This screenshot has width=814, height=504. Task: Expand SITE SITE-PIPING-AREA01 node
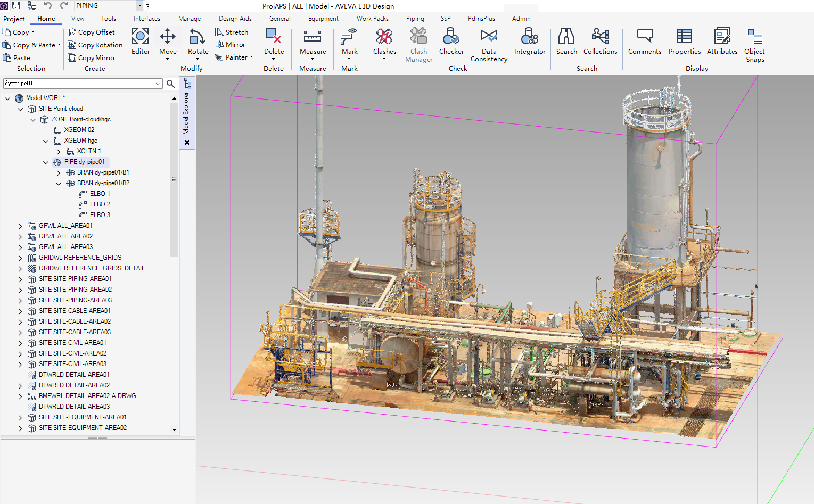click(20, 279)
